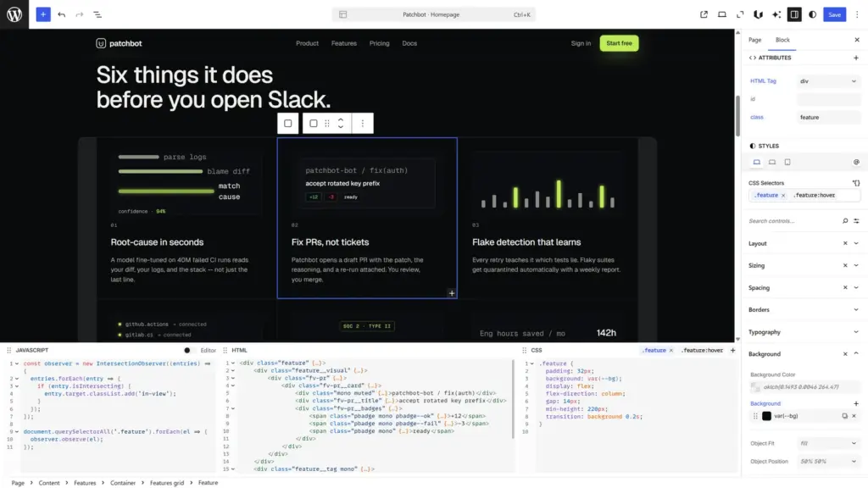
Task: Delete the var(--bg) background layer
Action: point(854,416)
